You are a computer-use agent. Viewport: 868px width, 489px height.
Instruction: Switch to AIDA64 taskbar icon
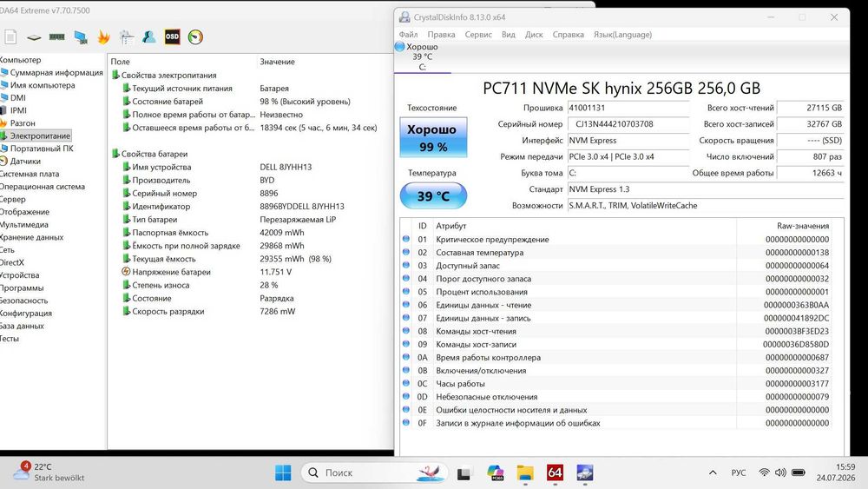click(x=555, y=472)
